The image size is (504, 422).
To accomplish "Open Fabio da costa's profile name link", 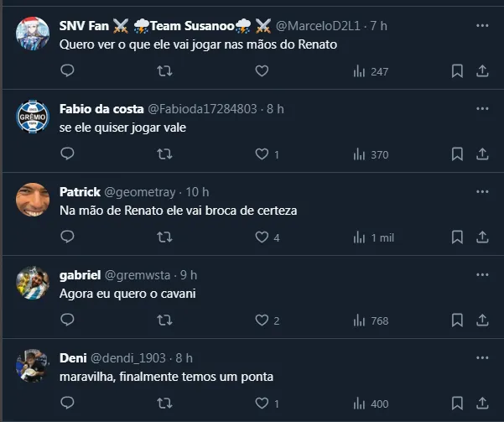I will [101, 108].
